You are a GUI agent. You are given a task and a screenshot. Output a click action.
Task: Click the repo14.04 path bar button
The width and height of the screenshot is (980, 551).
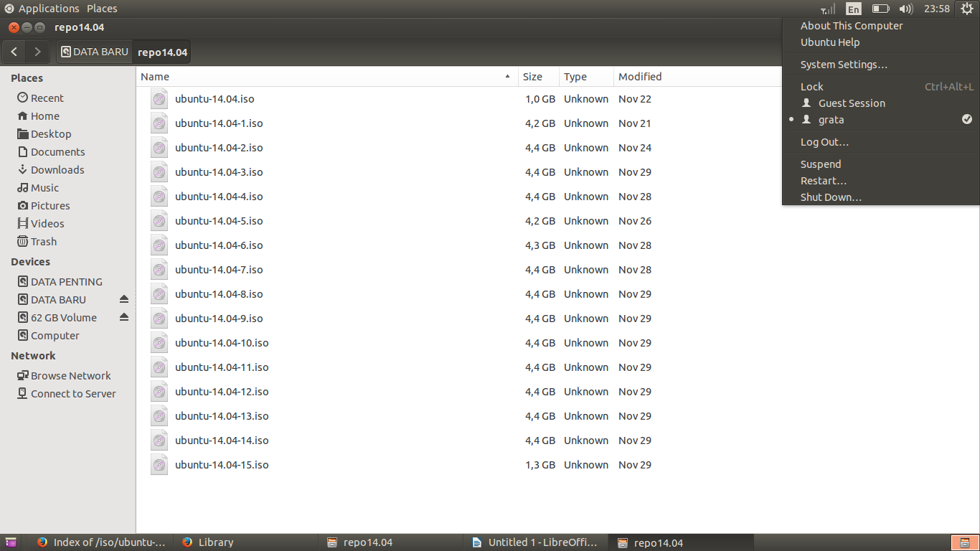[x=162, y=52]
